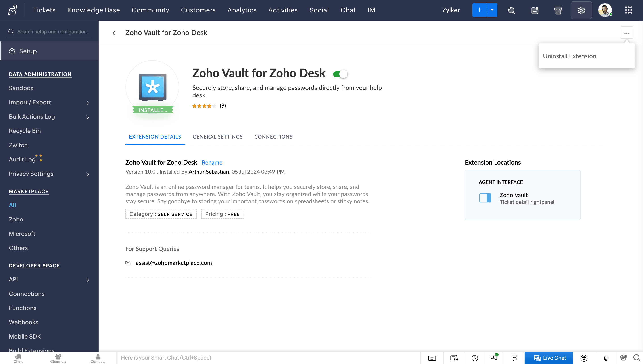Click the Zoho Vault extension logo

coord(152,87)
